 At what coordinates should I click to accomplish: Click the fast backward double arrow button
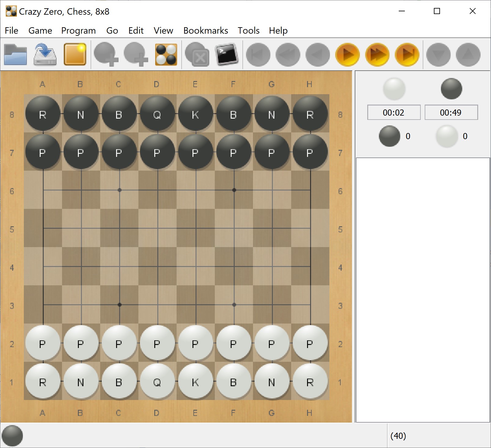click(288, 55)
